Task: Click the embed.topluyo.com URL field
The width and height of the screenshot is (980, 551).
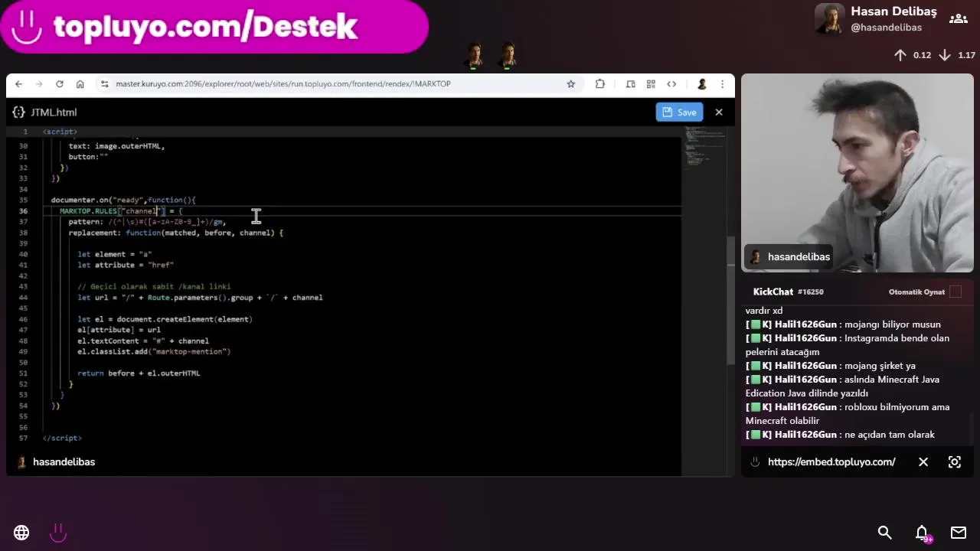Action: 831,462
